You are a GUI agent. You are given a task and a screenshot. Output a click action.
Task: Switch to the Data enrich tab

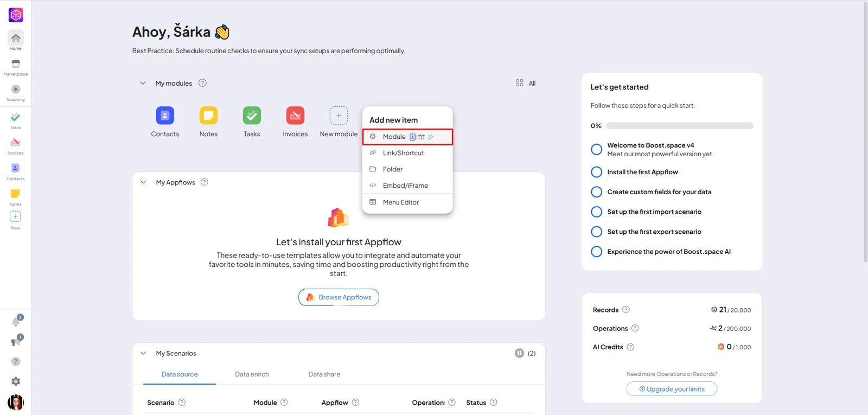coord(252,374)
